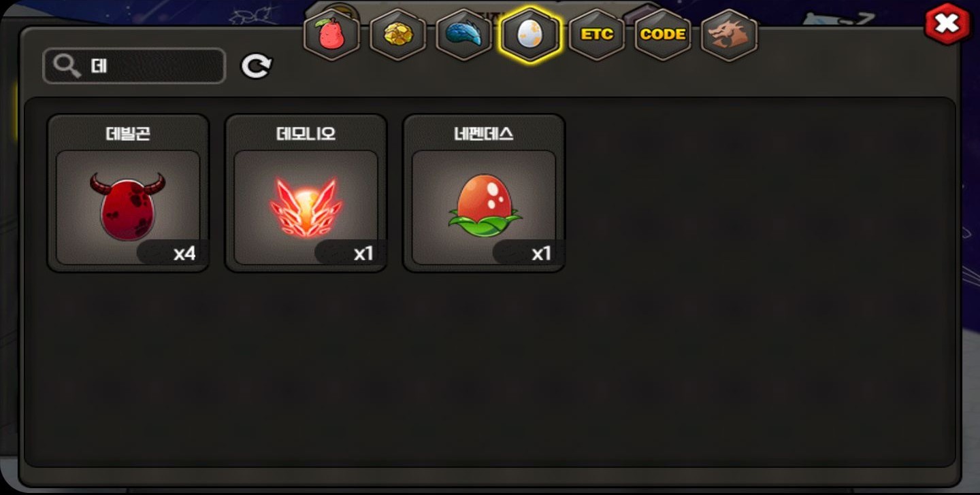Close the inventory with red X
Screen dimensions: 980x495
pyautogui.click(x=947, y=24)
